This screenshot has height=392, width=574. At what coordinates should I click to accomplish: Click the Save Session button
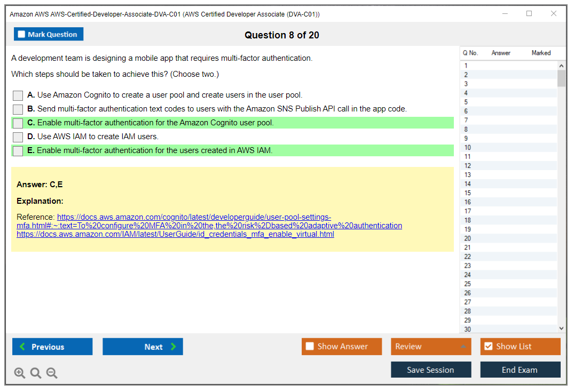pyautogui.click(x=431, y=370)
